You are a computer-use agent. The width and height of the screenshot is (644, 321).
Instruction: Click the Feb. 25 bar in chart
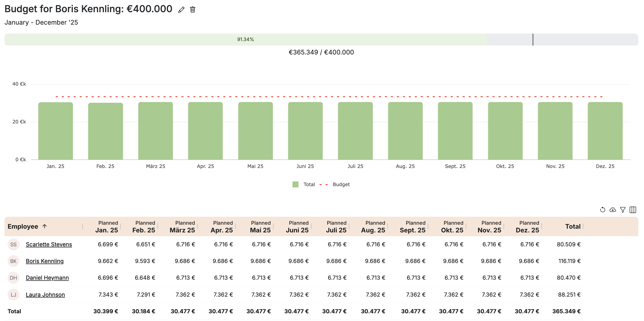[105, 131]
